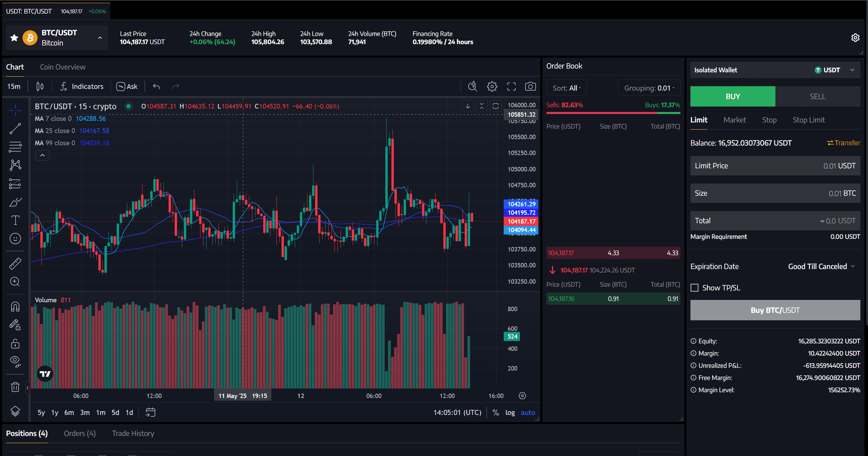The width and height of the screenshot is (868, 456).
Task: Toggle percent scale on chart
Action: [x=496, y=412]
